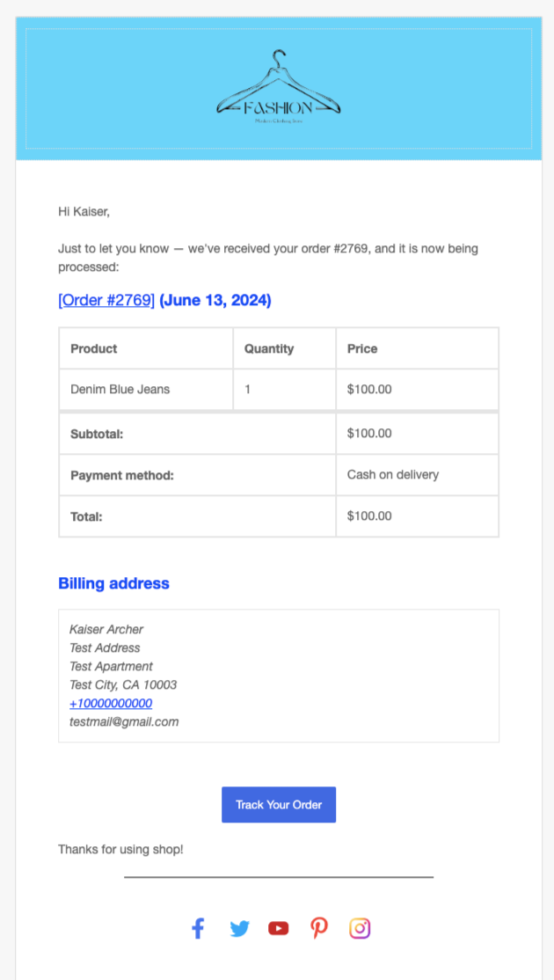Screen dimensions: 554x980
Task: Open the Pinterest icon link
Action: tap(319, 928)
